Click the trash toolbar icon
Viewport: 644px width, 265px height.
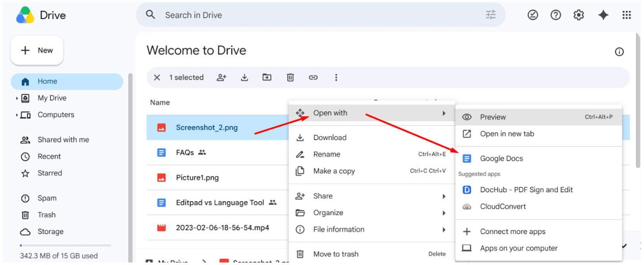[290, 78]
